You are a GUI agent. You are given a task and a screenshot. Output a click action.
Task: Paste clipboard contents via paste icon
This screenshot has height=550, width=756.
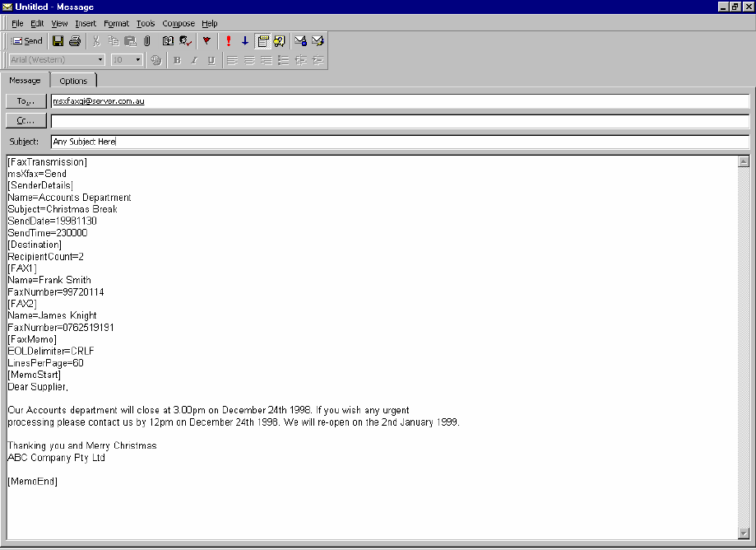[130, 41]
